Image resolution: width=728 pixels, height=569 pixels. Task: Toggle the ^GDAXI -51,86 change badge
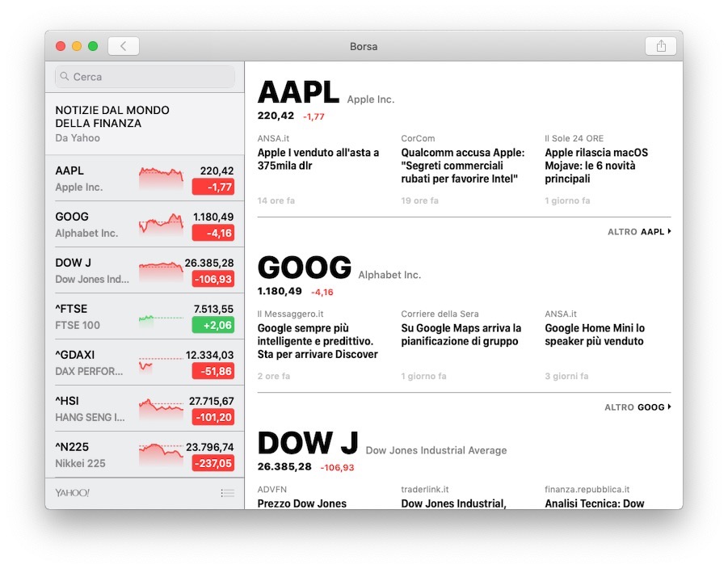click(213, 371)
